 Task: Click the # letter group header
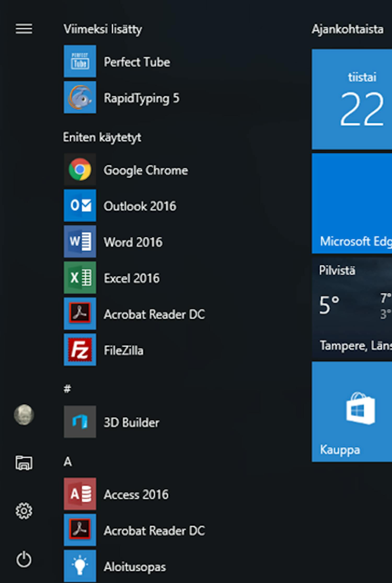click(67, 389)
